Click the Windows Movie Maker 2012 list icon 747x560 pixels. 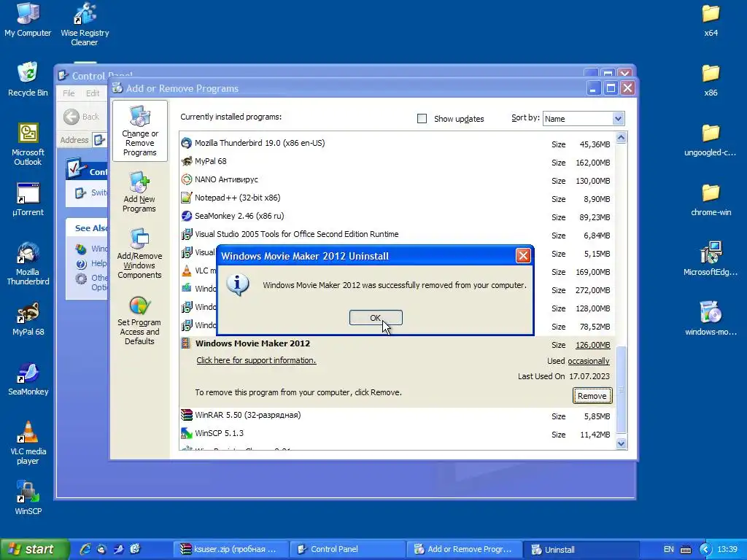point(186,343)
